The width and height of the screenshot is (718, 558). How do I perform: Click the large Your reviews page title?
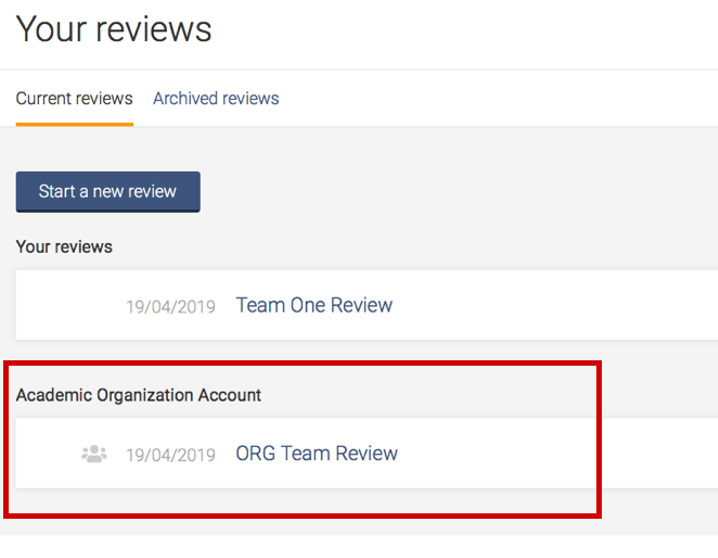(x=114, y=28)
